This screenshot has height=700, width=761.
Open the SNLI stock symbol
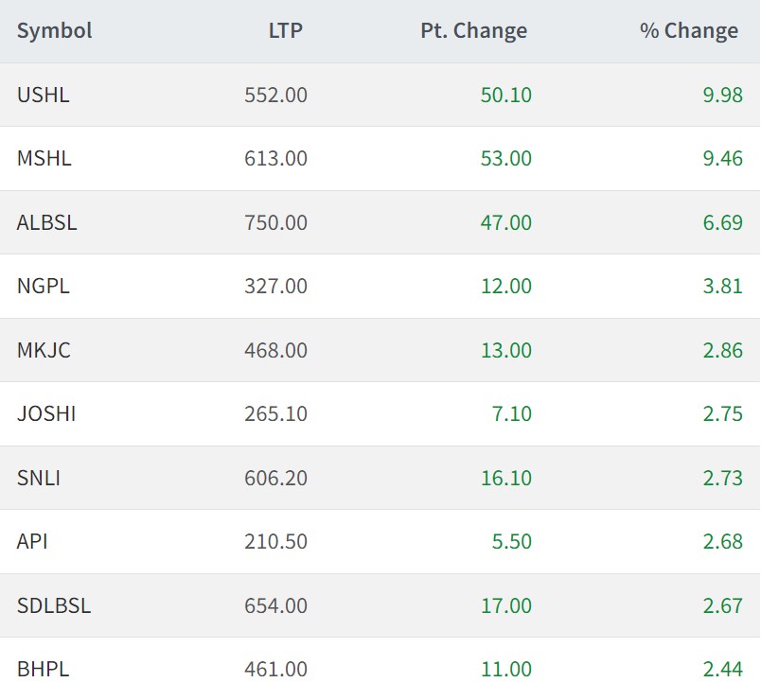point(39,478)
